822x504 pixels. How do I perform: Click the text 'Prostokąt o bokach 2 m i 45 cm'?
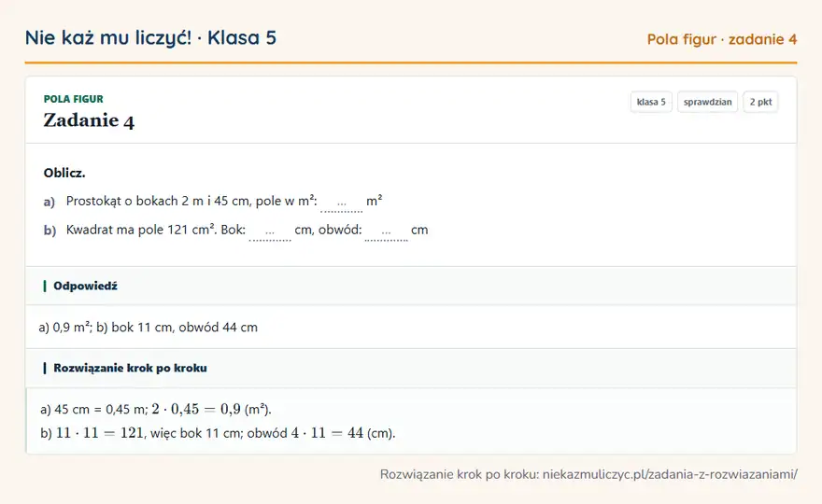pos(157,202)
